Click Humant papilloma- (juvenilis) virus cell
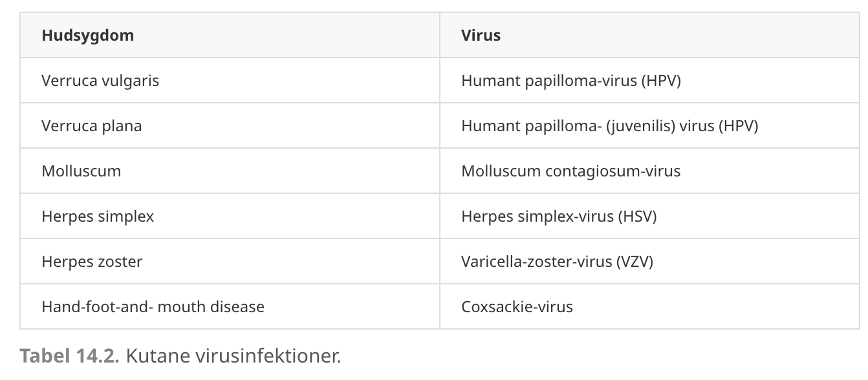868x380 pixels. click(x=650, y=125)
